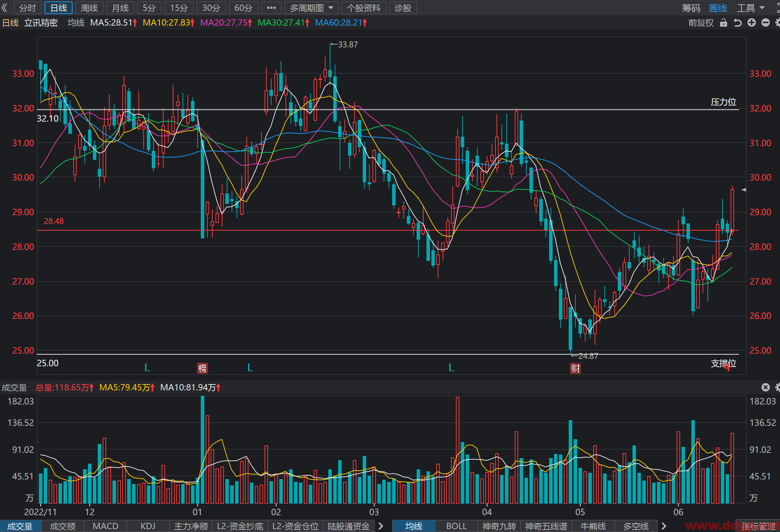Open the 诊股 stock diagnosis button

click(403, 8)
